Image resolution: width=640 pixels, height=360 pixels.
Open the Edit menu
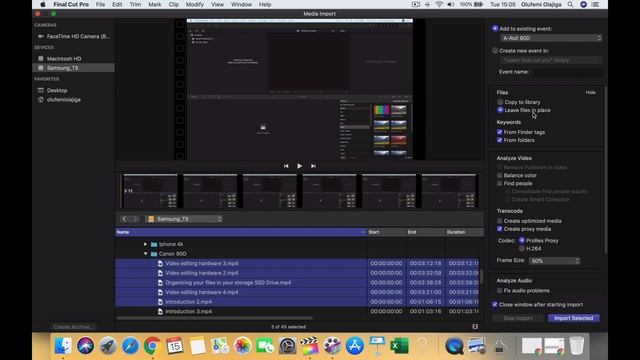click(117, 4)
